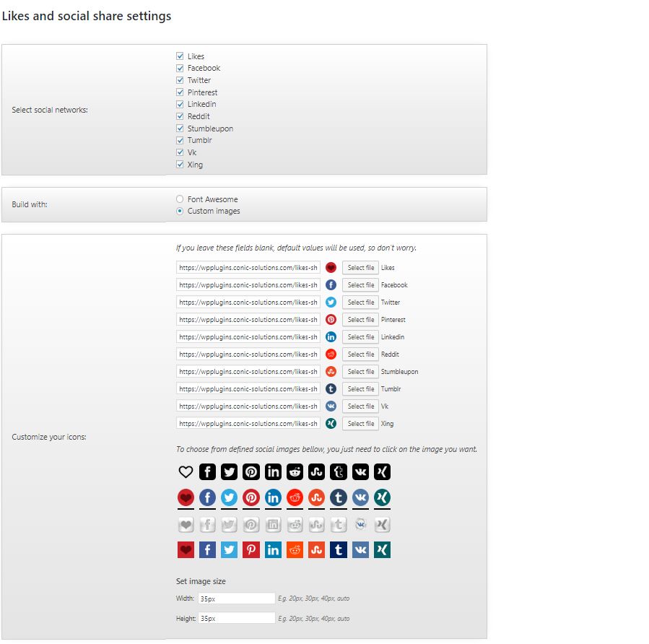
Task: Select the gray embossed heart icon
Action: (186, 525)
